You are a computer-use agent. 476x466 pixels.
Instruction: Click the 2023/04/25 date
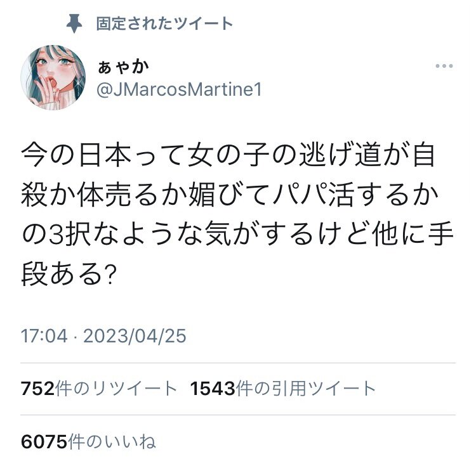tap(135, 336)
